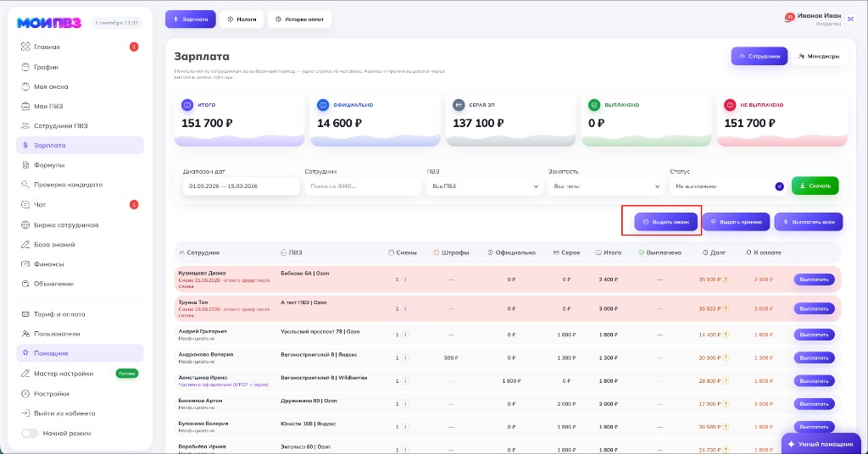Click the Выдать премию button
Viewport: 868px width, 454px height.
[x=736, y=222]
